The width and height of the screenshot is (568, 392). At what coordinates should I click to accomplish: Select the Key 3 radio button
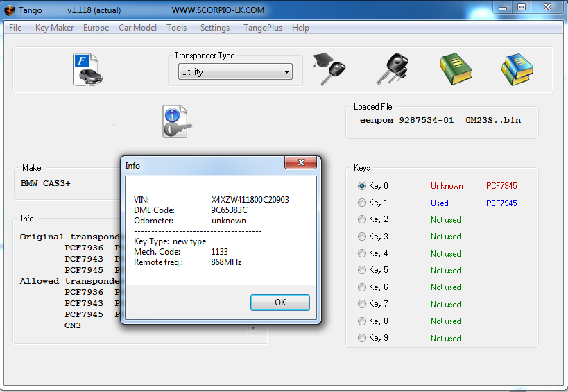361,237
